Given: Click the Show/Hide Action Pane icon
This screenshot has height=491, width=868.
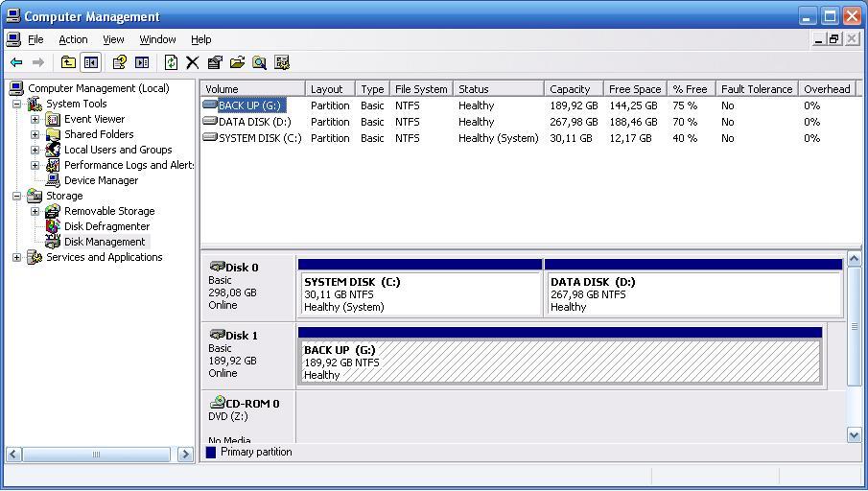Looking at the screenshot, I should click(x=142, y=62).
